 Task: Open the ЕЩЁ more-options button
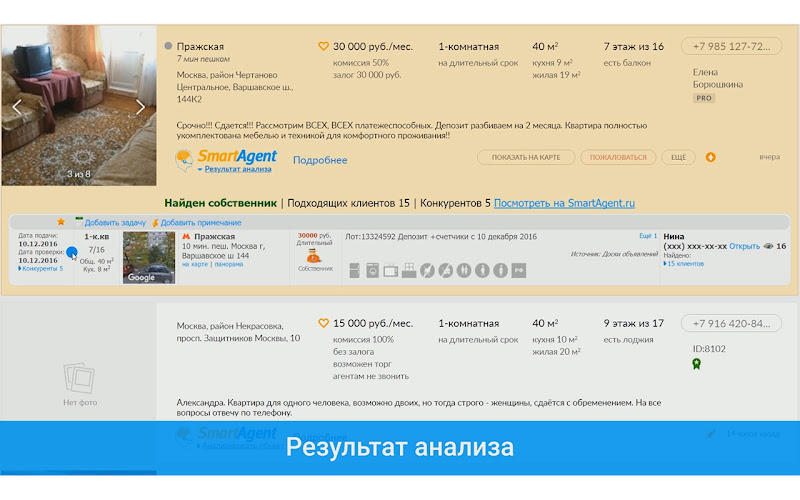click(x=679, y=157)
